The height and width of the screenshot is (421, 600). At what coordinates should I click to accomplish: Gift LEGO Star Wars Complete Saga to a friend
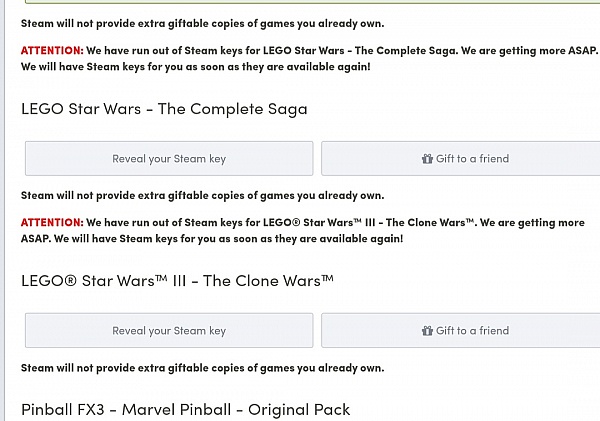(x=461, y=158)
